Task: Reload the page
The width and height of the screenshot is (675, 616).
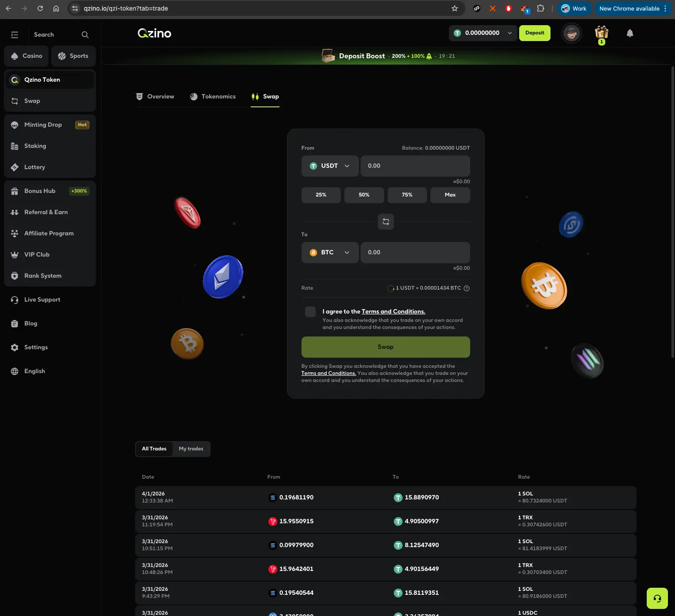Action: (40, 8)
